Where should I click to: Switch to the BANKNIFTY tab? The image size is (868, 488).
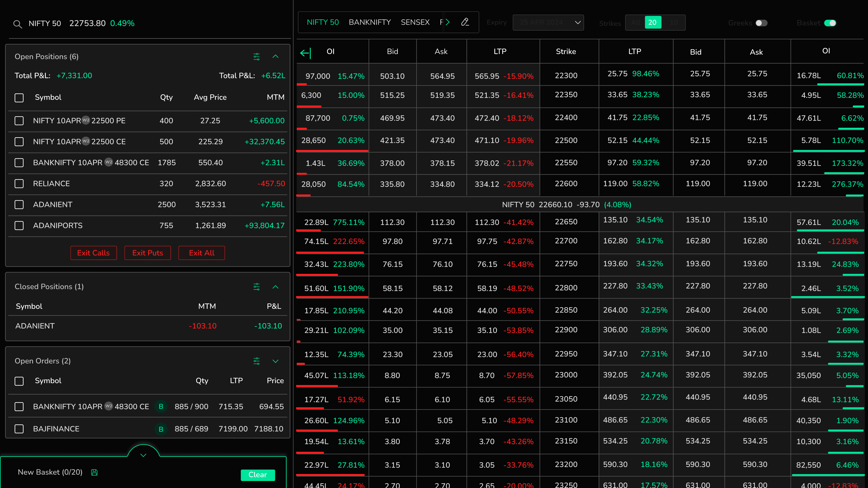370,22
